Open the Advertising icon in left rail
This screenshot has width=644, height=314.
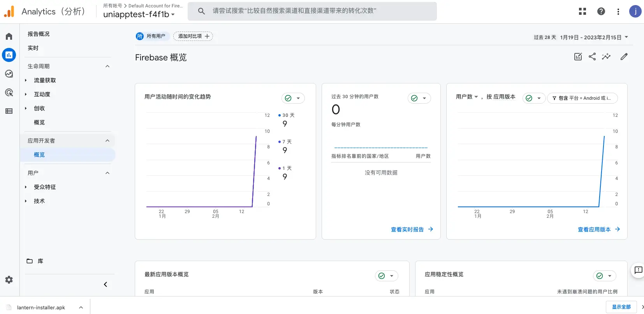9,92
